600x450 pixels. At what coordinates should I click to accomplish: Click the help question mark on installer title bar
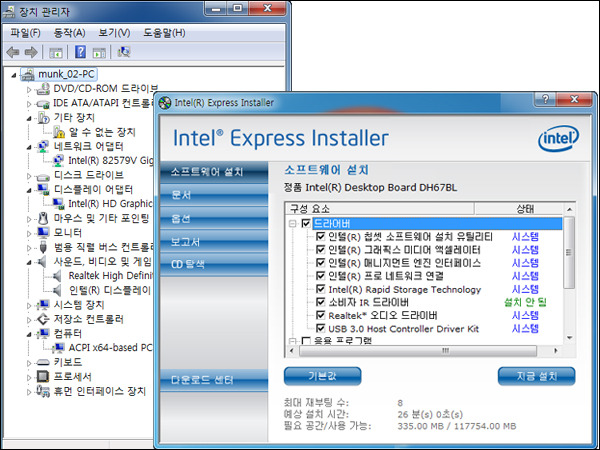point(545,99)
